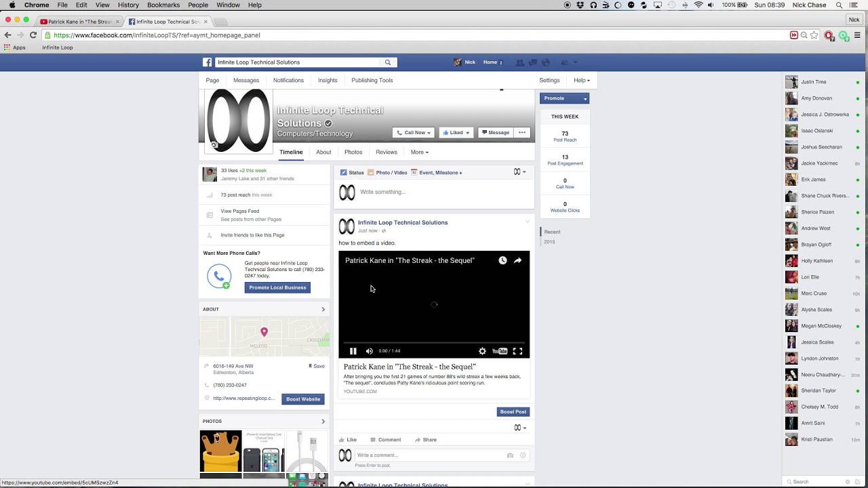Mute the video volume speaker icon
868x488 pixels.
(x=370, y=351)
